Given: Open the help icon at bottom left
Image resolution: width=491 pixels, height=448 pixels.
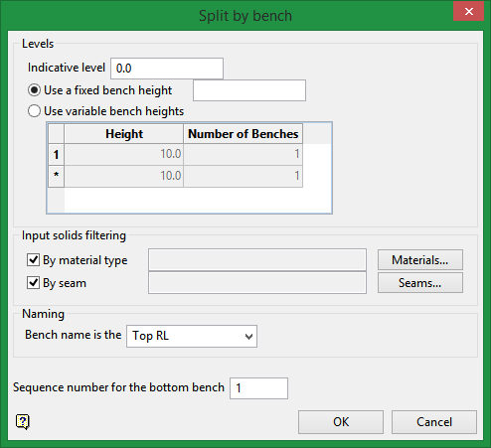Looking at the screenshot, I should click(x=23, y=422).
